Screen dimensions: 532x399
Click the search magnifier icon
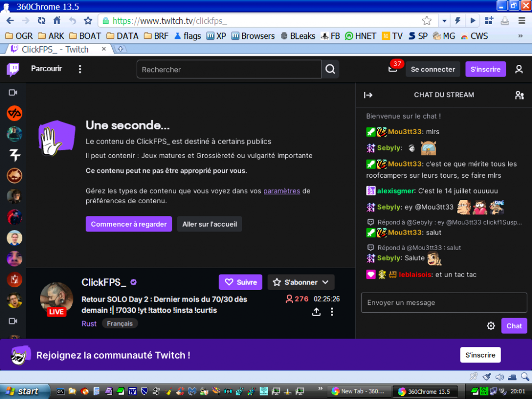(330, 69)
